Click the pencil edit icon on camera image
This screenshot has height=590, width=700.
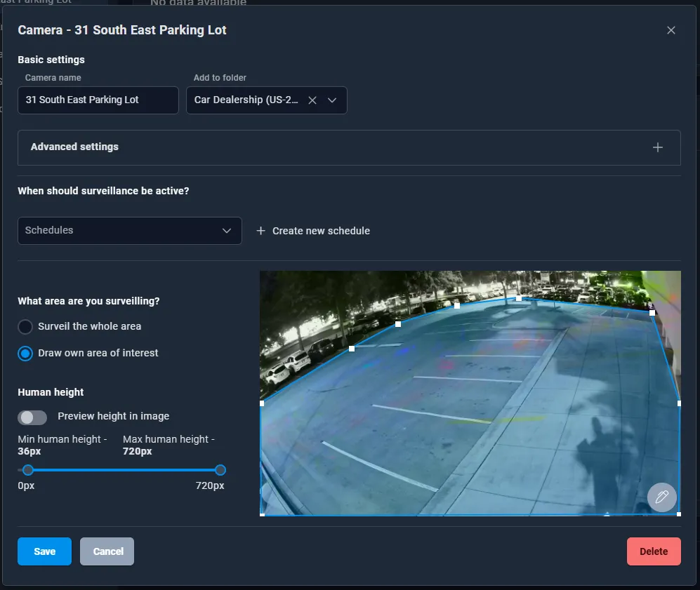[x=661, y=497]
